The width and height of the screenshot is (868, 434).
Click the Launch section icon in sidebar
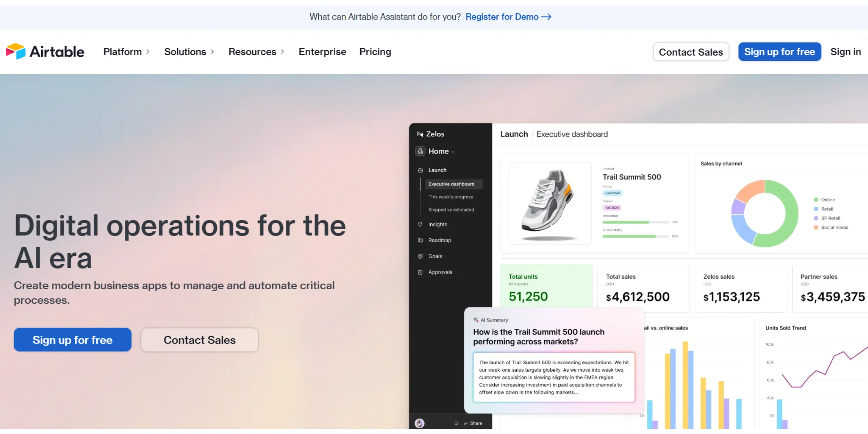[x=420, y=170]
